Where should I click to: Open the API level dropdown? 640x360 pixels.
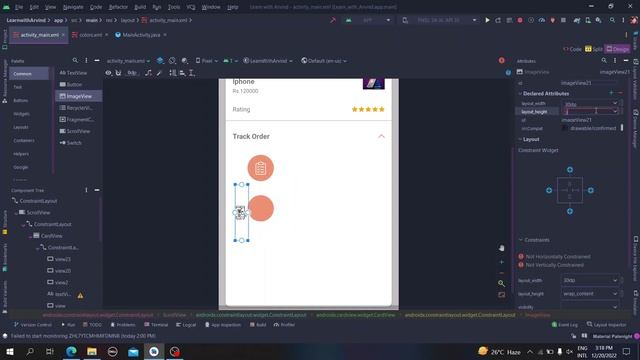tap(230, 61)
